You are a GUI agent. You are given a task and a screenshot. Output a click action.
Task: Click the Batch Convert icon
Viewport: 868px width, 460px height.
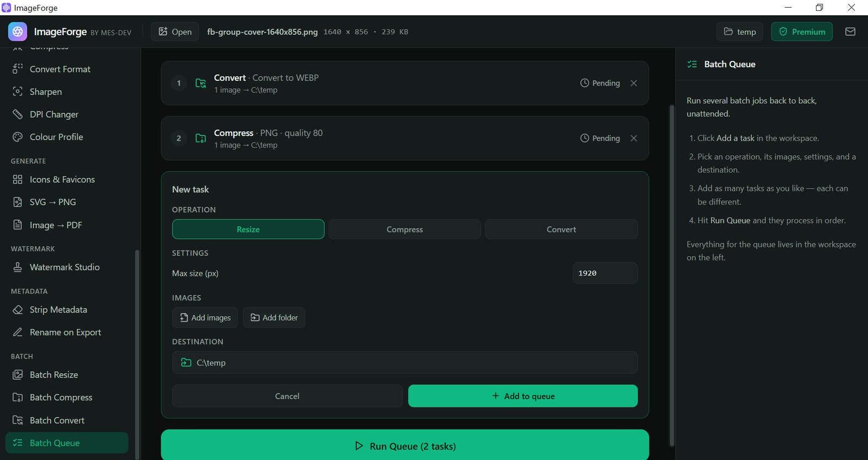pyautogui.click(x=18, y=420)
